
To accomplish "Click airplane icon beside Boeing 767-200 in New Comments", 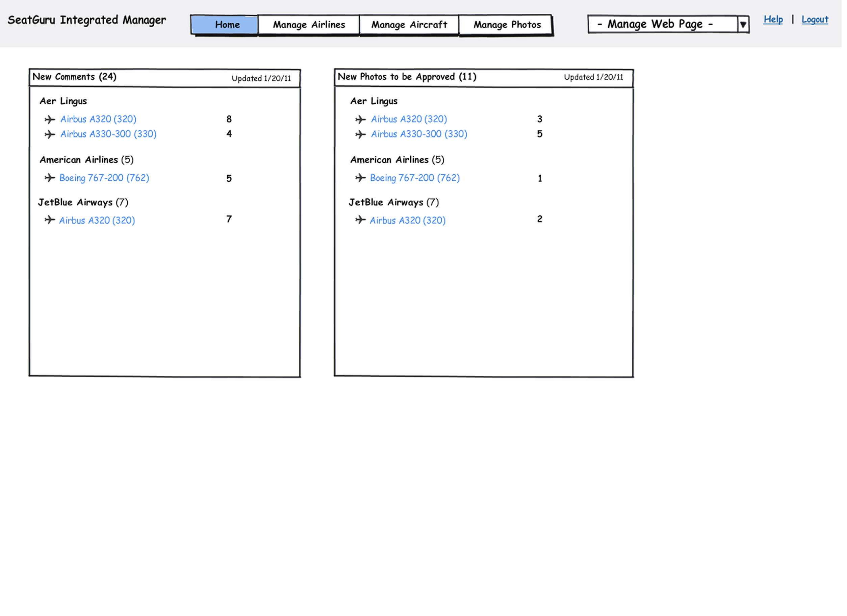I will (x=50, y=179).
